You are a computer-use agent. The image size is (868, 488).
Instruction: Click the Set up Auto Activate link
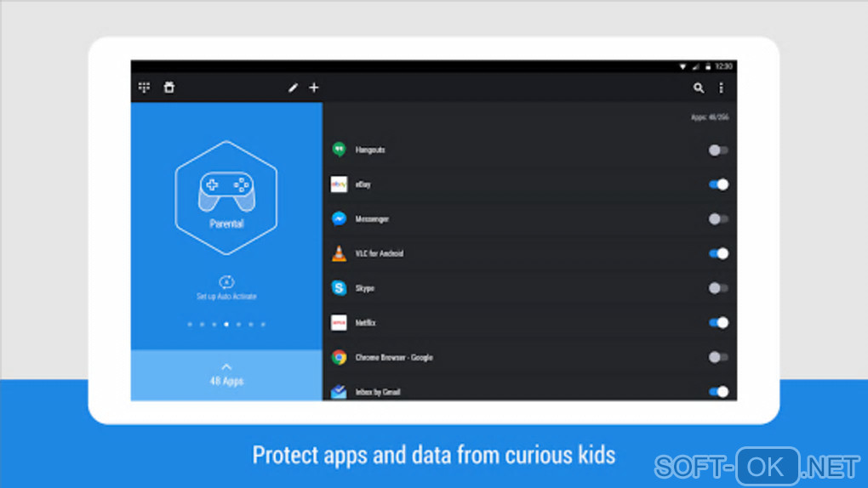click(226, 297)
